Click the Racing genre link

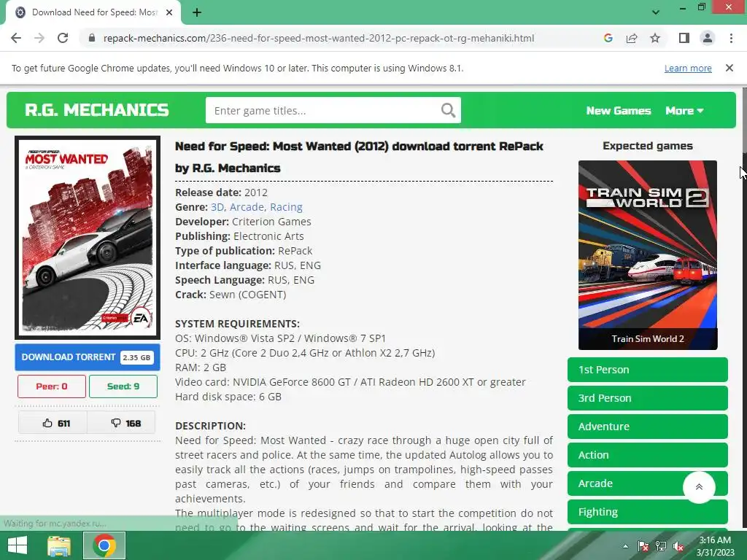[286, 207]
